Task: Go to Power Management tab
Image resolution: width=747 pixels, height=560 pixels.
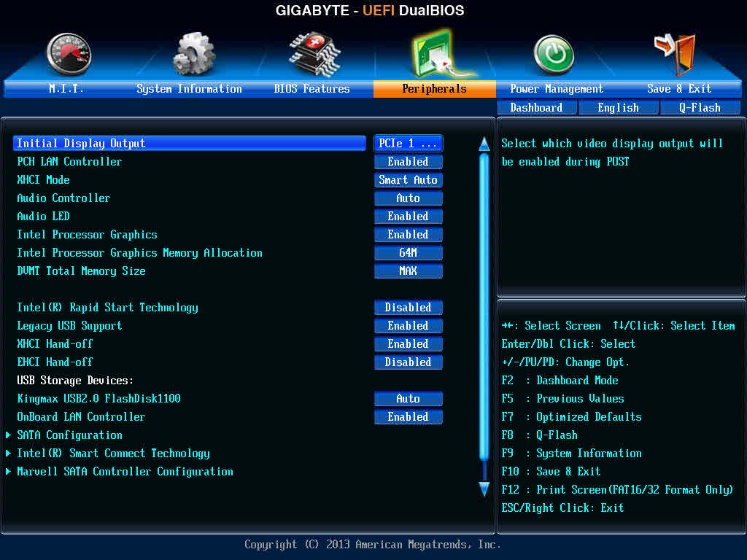Action: click(557, 88)
